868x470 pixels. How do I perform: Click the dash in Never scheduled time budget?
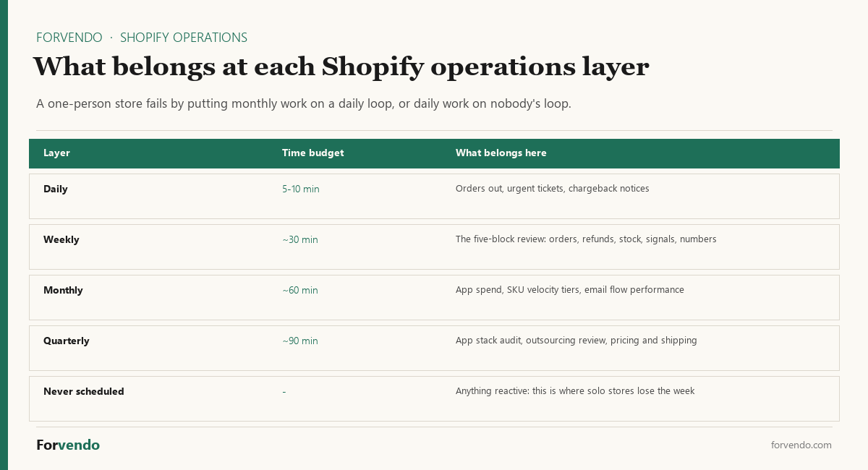tap(284, 392)
